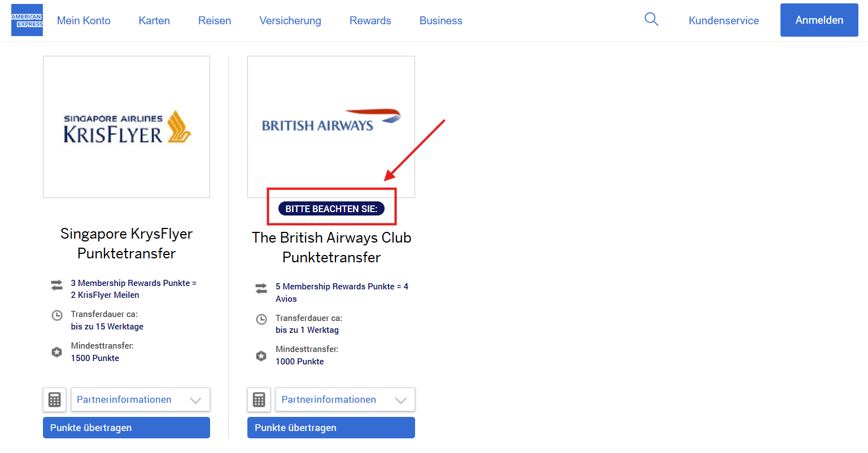The width and height of the screenshot is (868, 453).
Task: Select the Singapore Airlines KrisFlyer logo
Action: coord(126,126)
